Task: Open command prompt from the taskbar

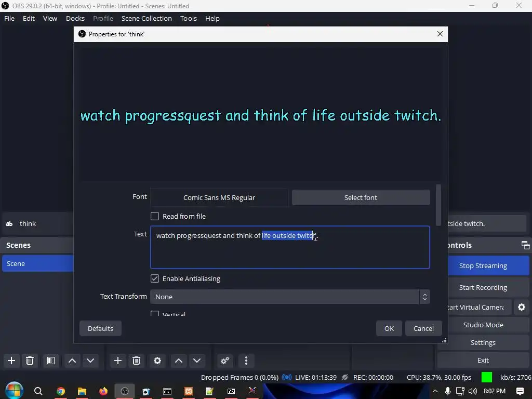Action: click(x=167, y=391)
